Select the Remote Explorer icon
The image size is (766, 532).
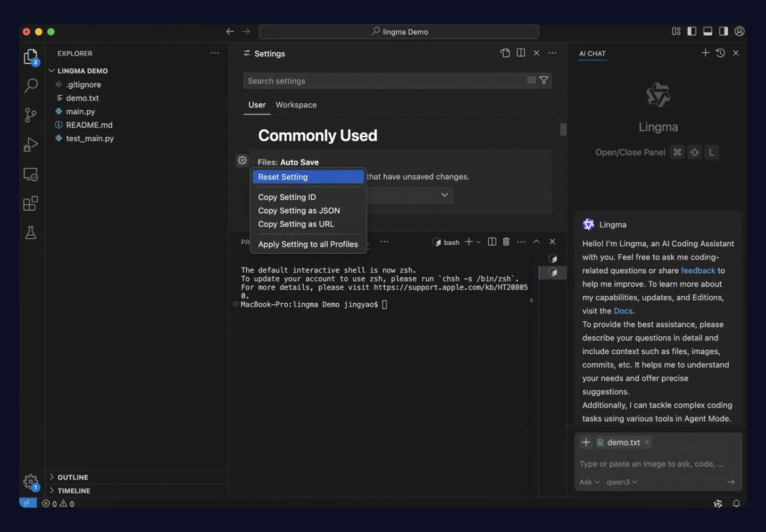[x=30, y=174]
